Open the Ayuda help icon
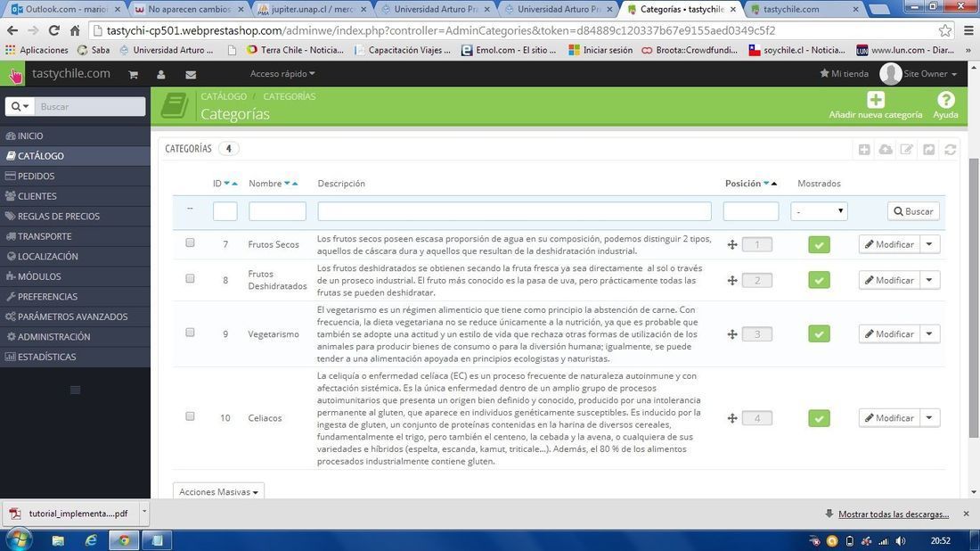Viewport: 980px width, 551px height. point(945,100)
